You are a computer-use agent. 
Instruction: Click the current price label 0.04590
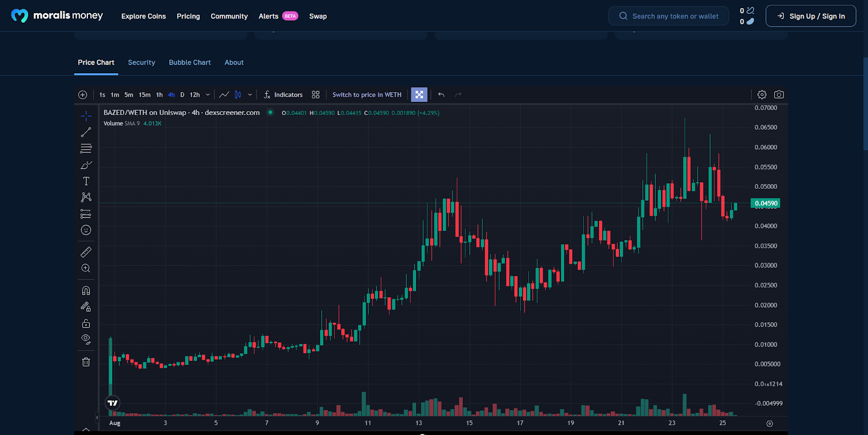[765, 203]
